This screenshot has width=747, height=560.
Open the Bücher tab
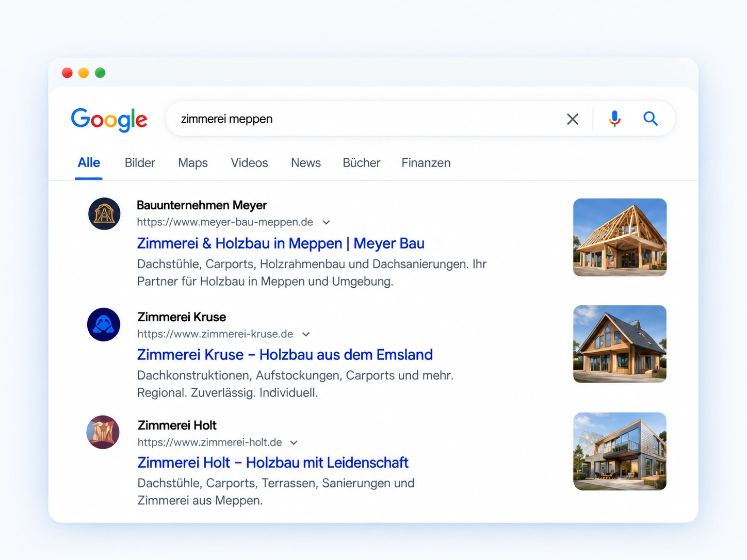point(362,163)
